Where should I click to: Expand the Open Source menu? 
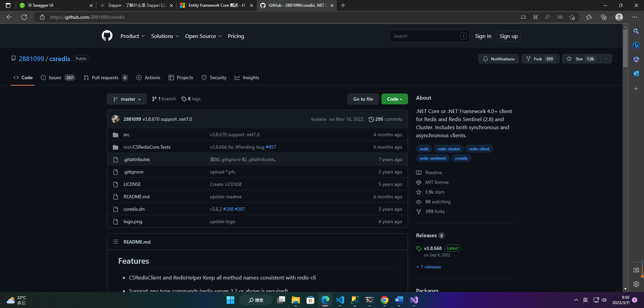click(x=203, y=36)
